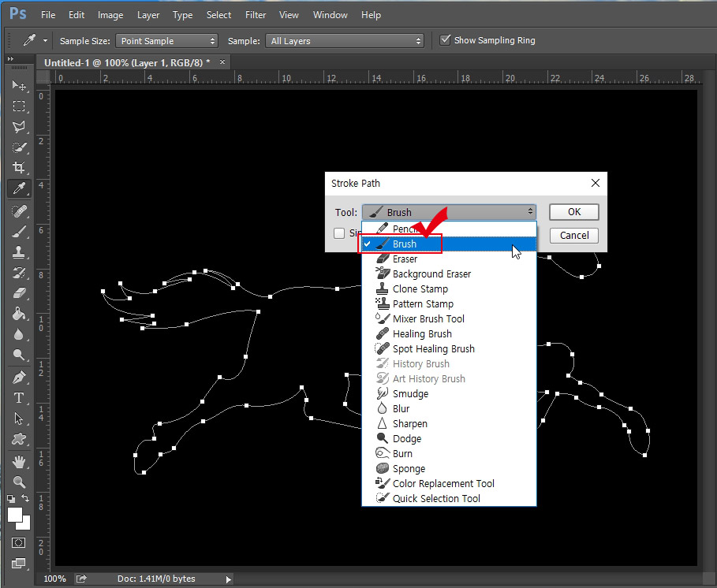
Task: Select the Crop tool
Action: [x=19, y=168]
